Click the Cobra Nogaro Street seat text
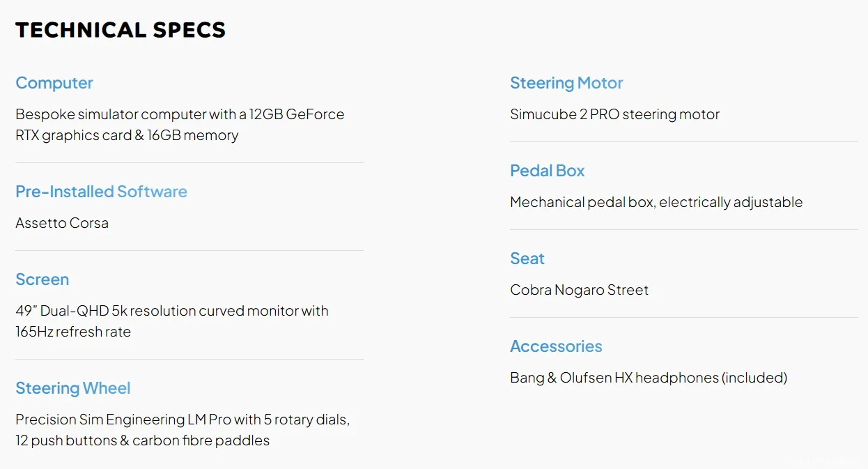The image size is (868, 469). [x=580, y=290]
